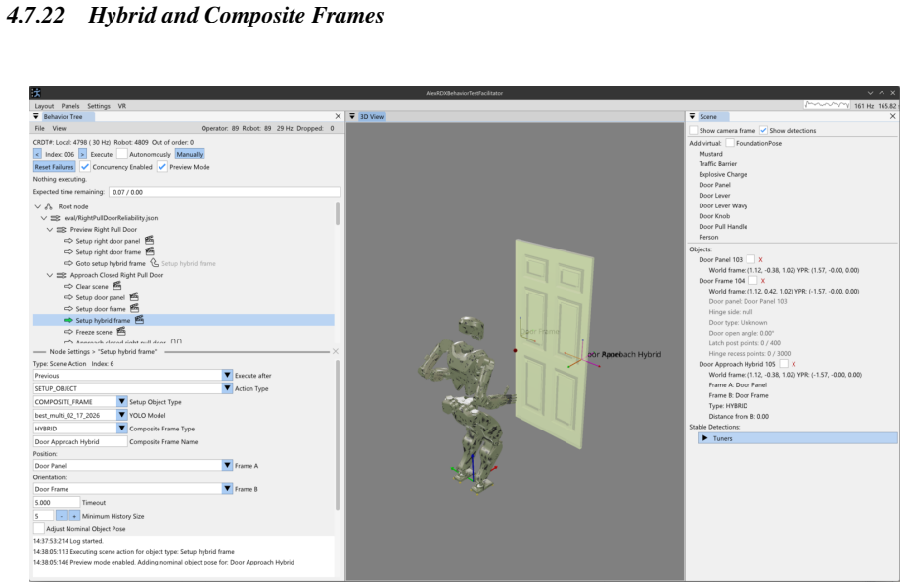Check Door Approach Hybrid 105 checkbox
The height and width of the screenshot is (588, 906).
[783, 364]
